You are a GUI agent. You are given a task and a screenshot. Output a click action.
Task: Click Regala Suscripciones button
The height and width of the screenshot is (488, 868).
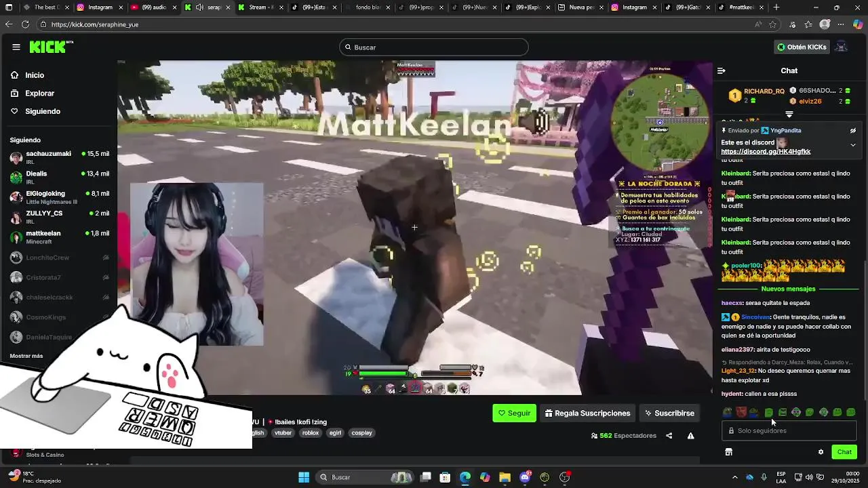[588, 413]
